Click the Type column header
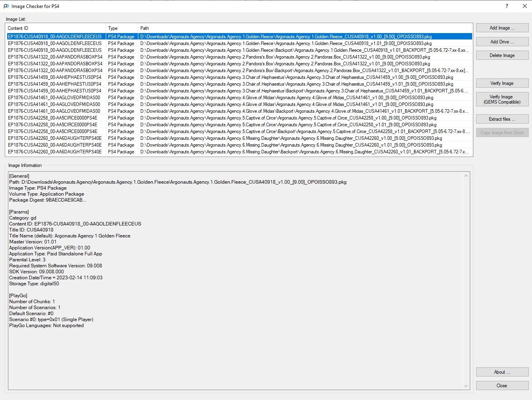This screenshot has height=400, width=532. coord(121,28)
